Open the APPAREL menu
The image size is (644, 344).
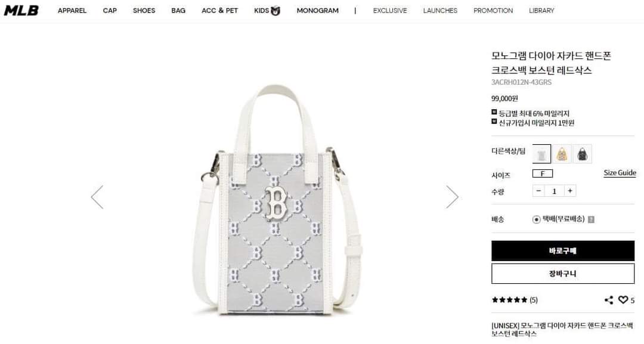click(72, 11)
